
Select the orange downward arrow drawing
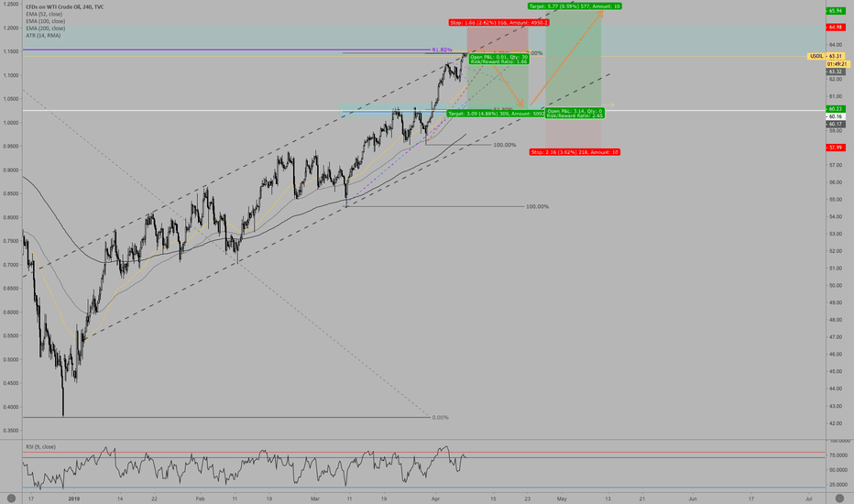tap(509, 86)
